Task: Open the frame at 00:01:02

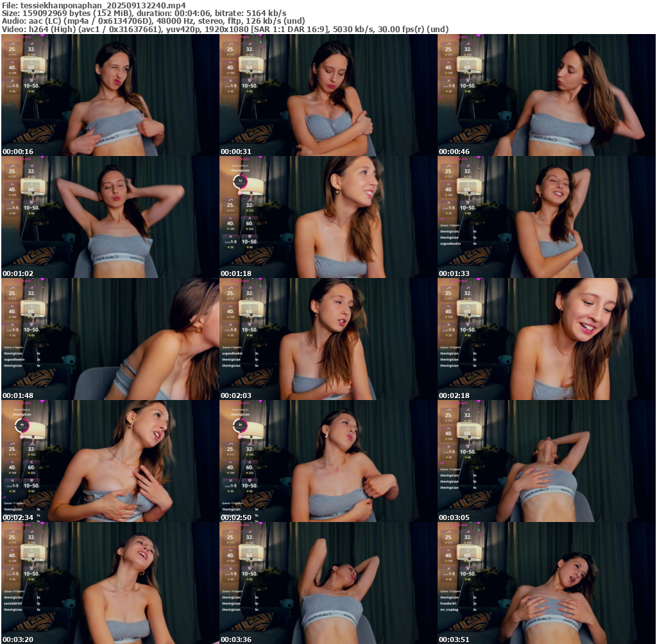Action: coord(110,217)
